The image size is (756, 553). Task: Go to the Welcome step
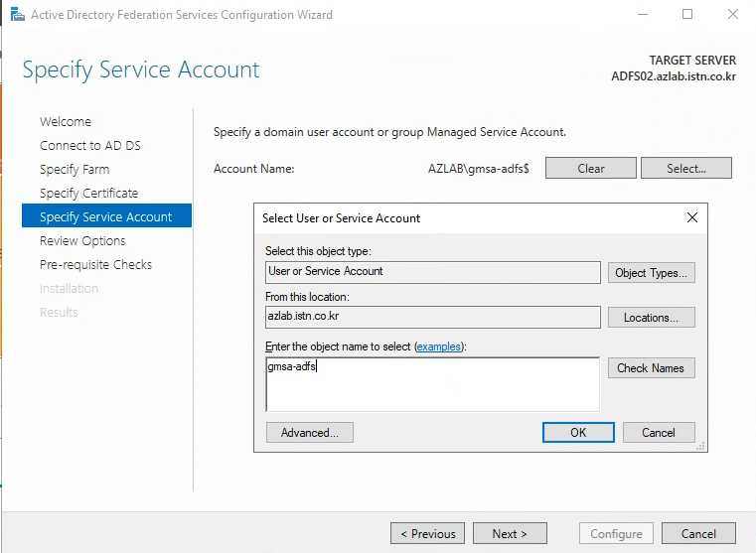point(66,121)
